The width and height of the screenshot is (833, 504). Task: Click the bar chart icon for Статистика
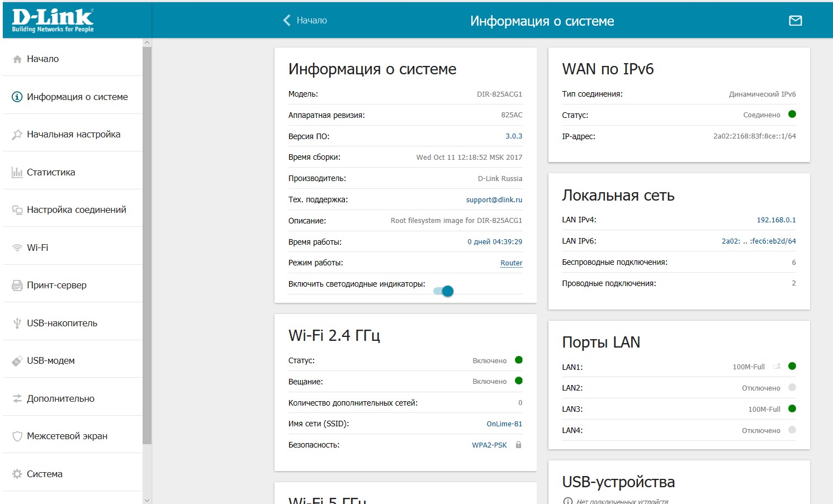click(x=17, y=172)
